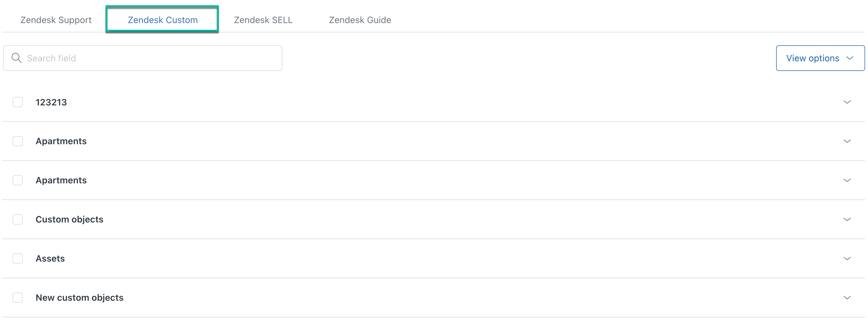Expand the 123213 field details

click(848, 102)
